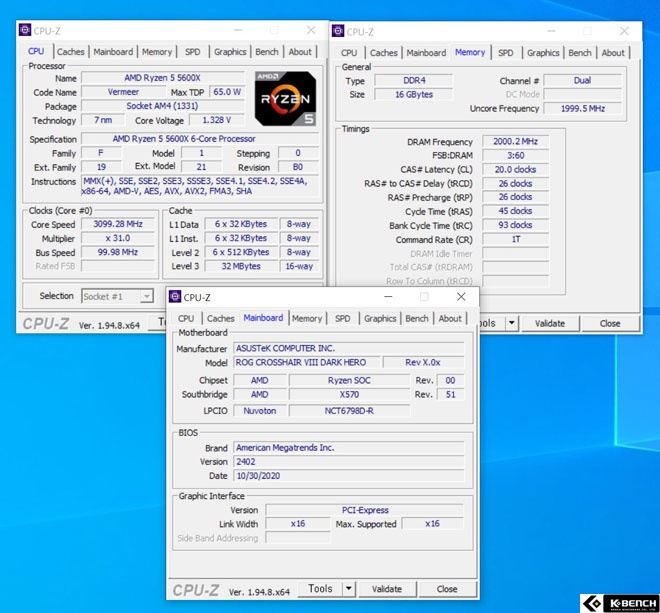This screenshot has width=660, height=613.
Task: Click the Channel # value Dual
Action: pos(583,80)
